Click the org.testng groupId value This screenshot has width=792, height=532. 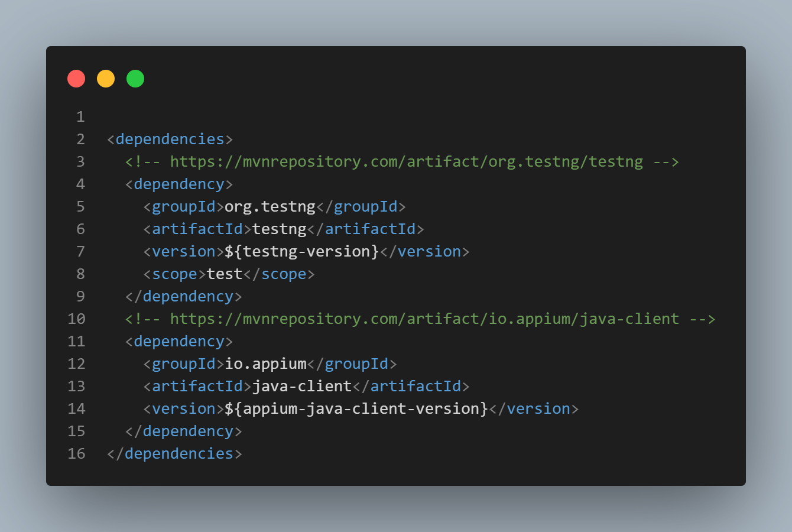(x=270, y=207)
